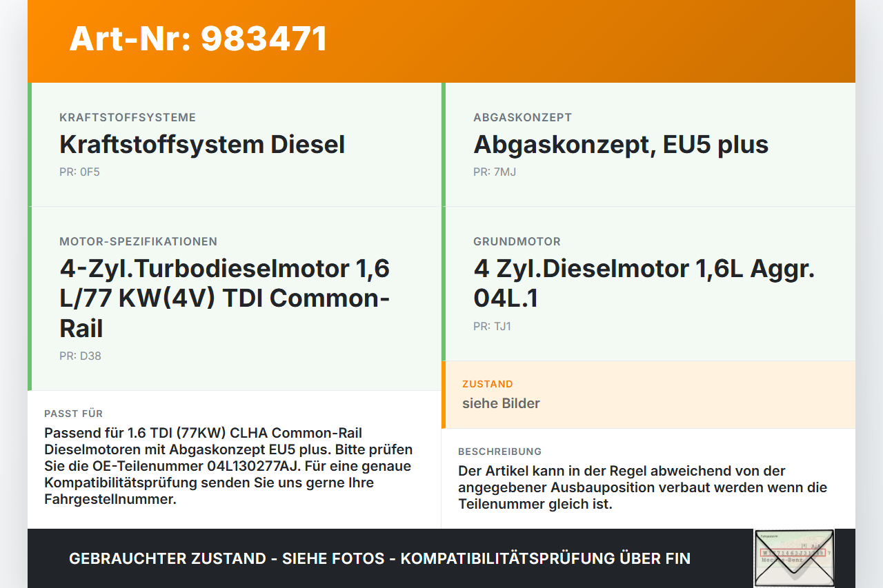Open the Abgaskonzept EU5 plus panel

coord(620,145)
